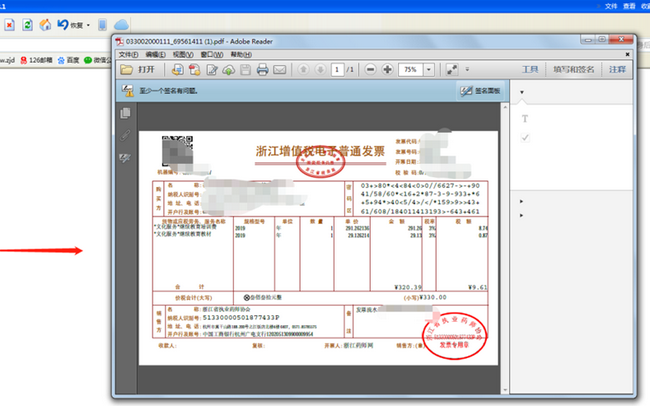Open the page thumbnails panel icon

coord(125,114)
